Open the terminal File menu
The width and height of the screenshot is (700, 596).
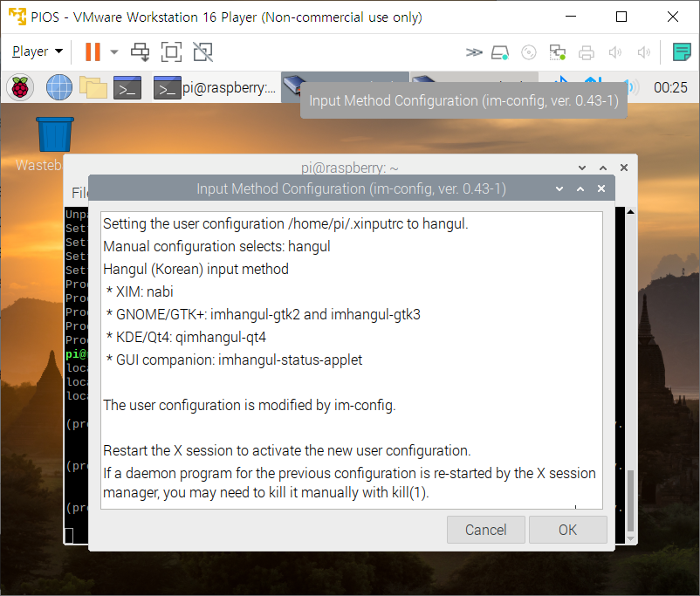click(x=80, y=193)
